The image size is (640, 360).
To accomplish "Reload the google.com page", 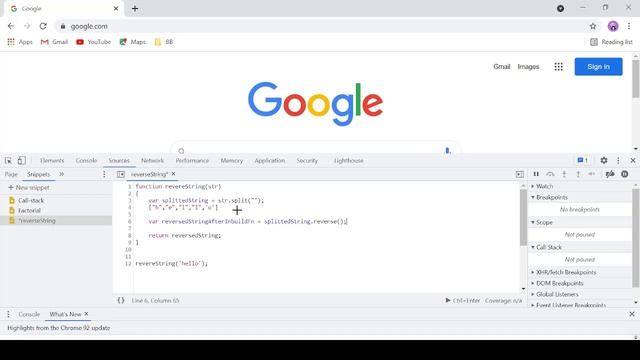I will (x=43, y=26).
